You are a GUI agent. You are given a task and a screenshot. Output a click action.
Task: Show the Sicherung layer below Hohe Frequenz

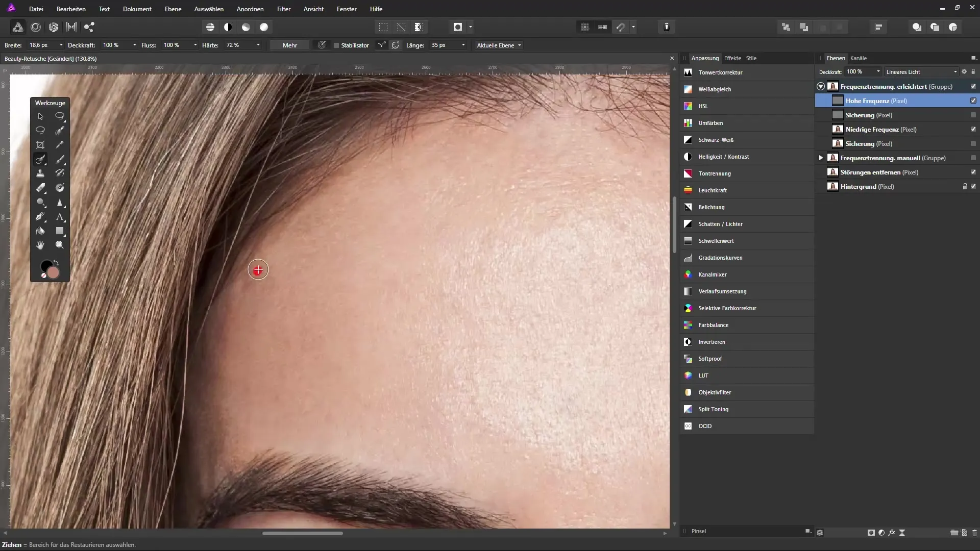point(973,115)
